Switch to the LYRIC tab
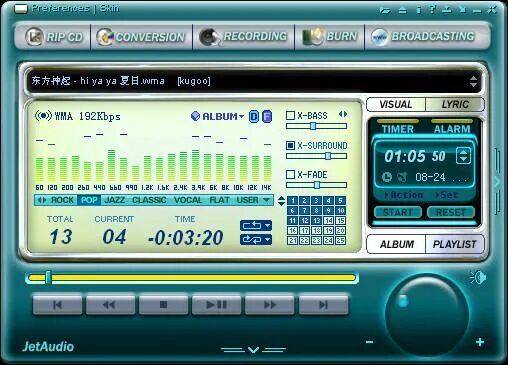 click(455, 104)
